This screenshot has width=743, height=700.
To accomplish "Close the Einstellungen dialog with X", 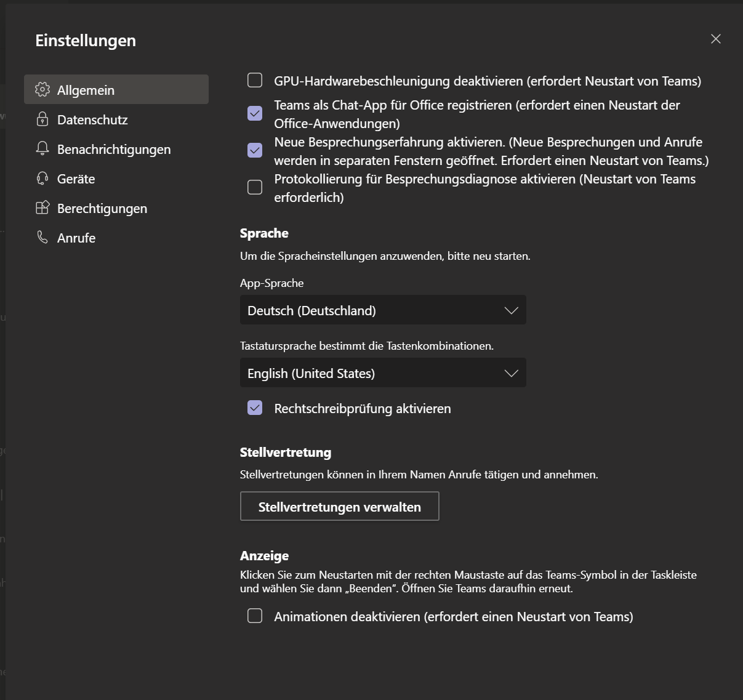I will pyautogui.click(x=715, y=39).
